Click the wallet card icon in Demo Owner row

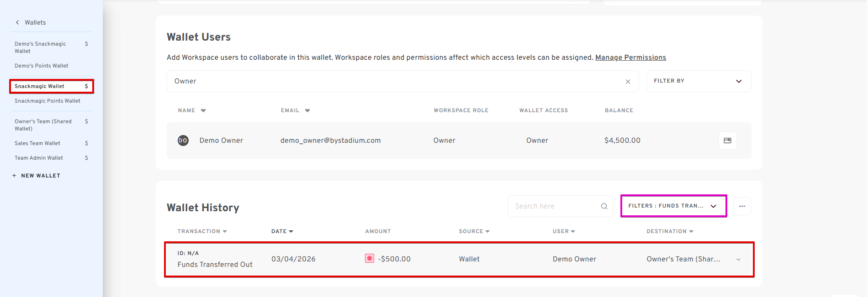point(727,141)
